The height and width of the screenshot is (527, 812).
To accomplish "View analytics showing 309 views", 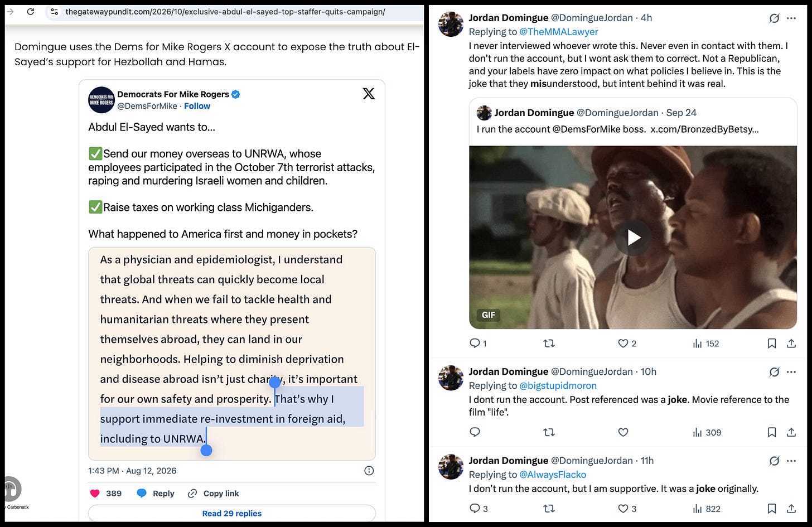I will tap(707, 432).
